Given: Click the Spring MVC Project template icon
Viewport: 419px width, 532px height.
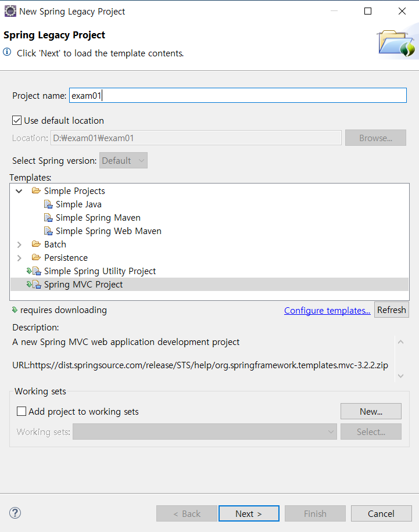Looking at the screenshot, I should tap(34, 285).
